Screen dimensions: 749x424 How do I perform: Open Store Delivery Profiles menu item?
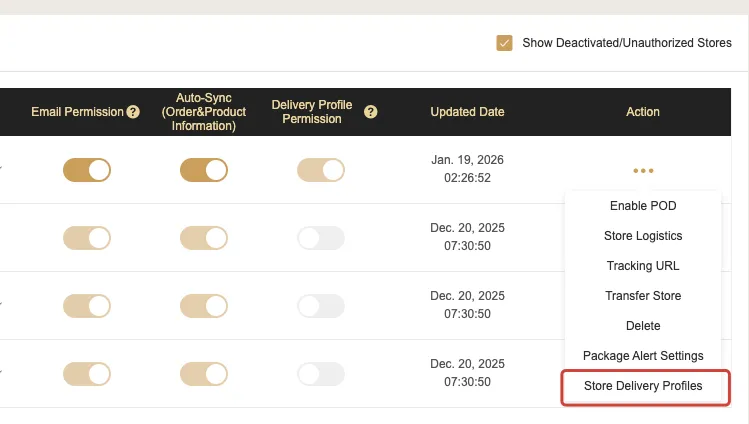tap(643, 386)
